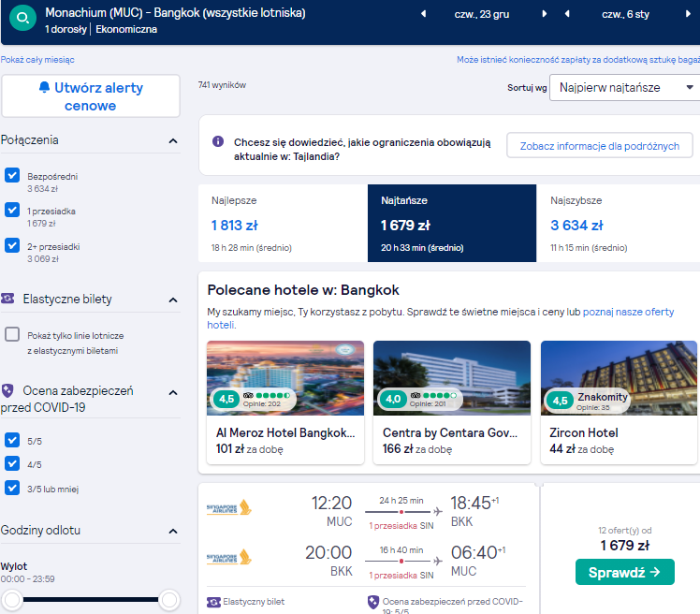
Task: Go to previous return date arrow
Action: tap(567, 14)
